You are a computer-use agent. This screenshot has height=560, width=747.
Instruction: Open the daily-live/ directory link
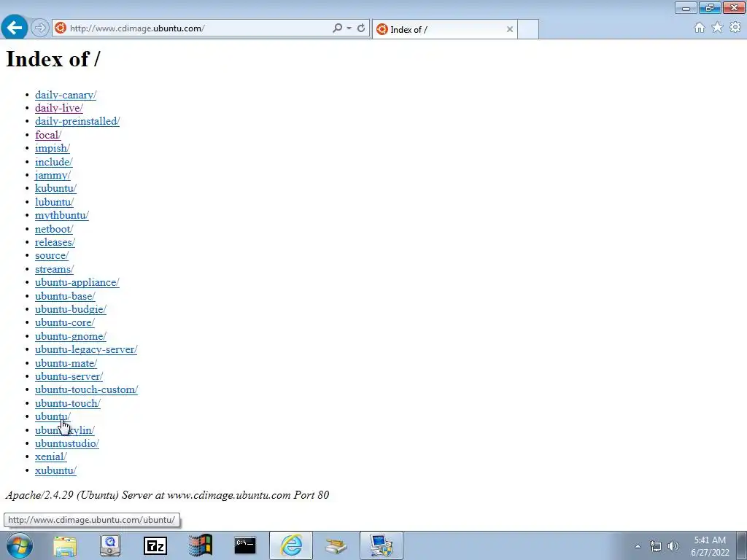[x=59, y=108]
